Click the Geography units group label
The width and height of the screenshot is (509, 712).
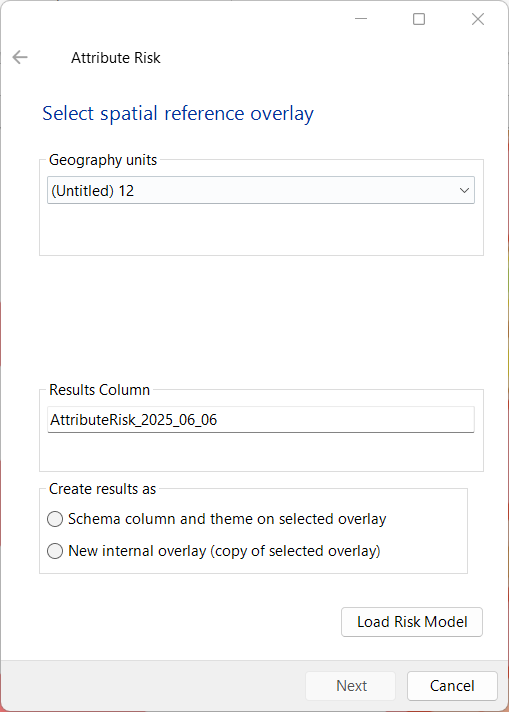103,160
